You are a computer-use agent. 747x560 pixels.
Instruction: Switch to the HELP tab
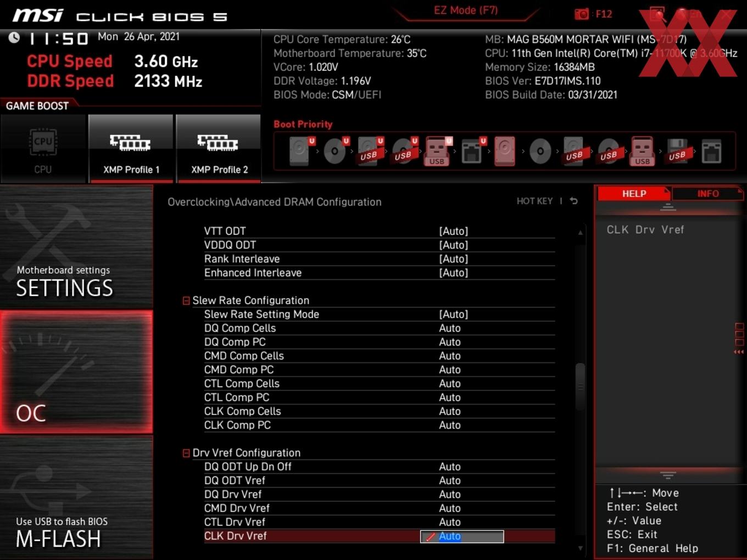634,194
